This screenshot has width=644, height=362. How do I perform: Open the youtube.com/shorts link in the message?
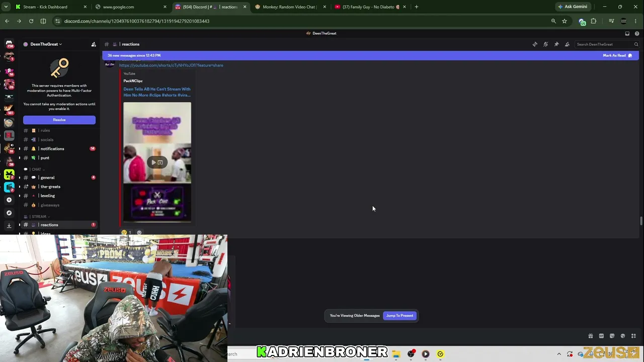click(171, 65)
